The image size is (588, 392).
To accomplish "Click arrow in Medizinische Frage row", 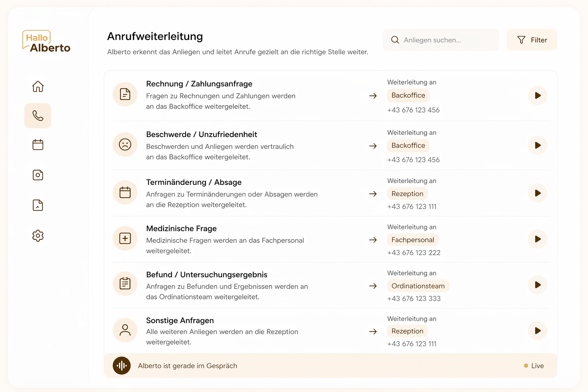I will 373,240.
